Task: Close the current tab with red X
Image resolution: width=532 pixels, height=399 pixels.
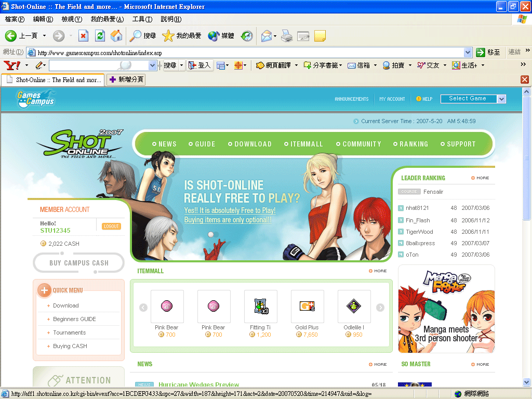Action: tap(524, 79)
